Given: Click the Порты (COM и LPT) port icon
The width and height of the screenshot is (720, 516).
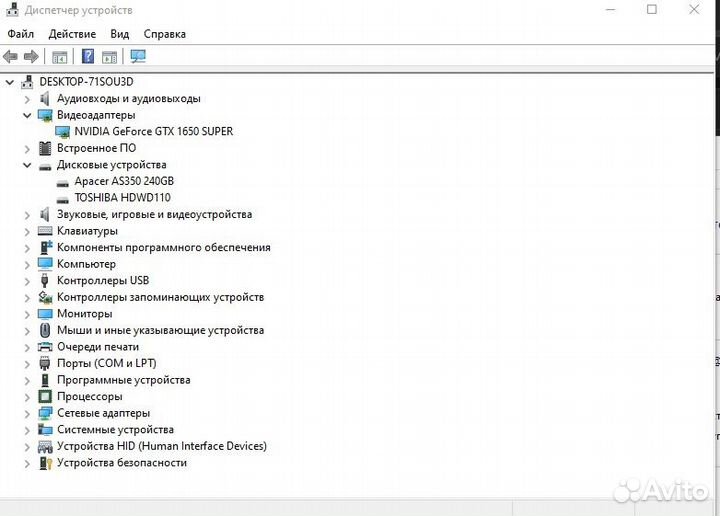Looking at the screenshot, I should coord(45,364).
